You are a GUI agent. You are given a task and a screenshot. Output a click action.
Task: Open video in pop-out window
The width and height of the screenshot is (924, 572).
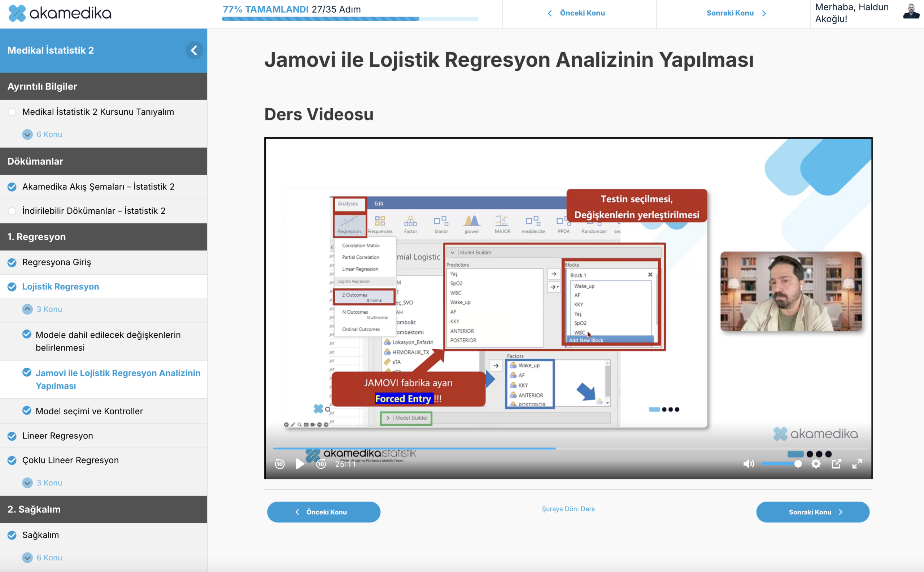[x=836, y=464]
